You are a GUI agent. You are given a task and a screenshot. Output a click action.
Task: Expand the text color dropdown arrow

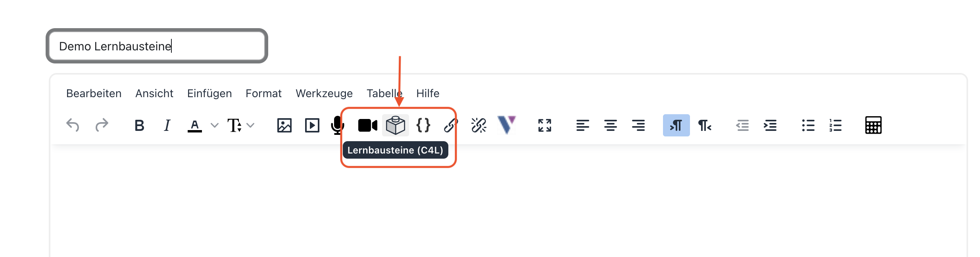[x=215, y=125]
